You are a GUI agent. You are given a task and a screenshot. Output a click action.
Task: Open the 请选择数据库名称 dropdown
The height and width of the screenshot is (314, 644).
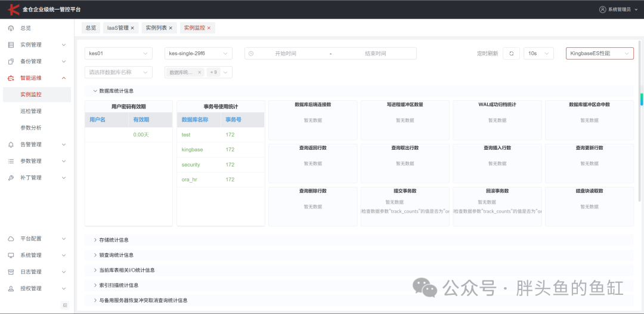[x=118, y=72]
